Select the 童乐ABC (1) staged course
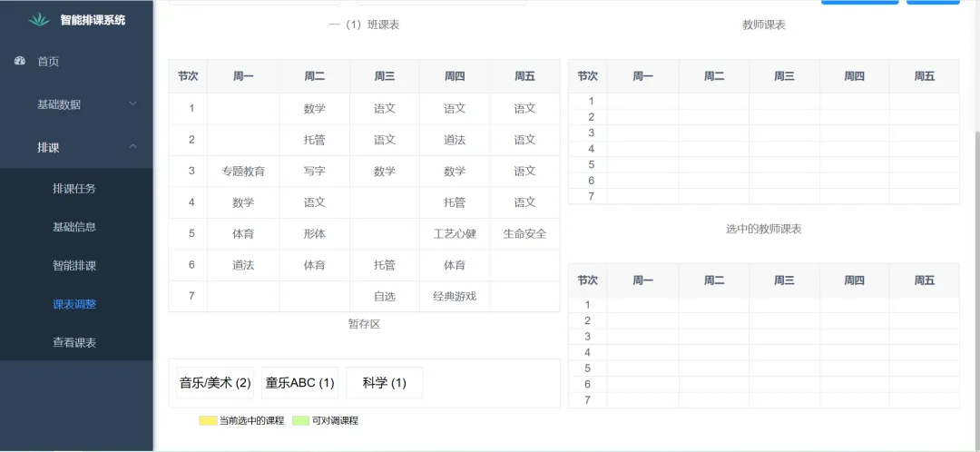This screenshot has height=452, width=980. tap(299, 383)
